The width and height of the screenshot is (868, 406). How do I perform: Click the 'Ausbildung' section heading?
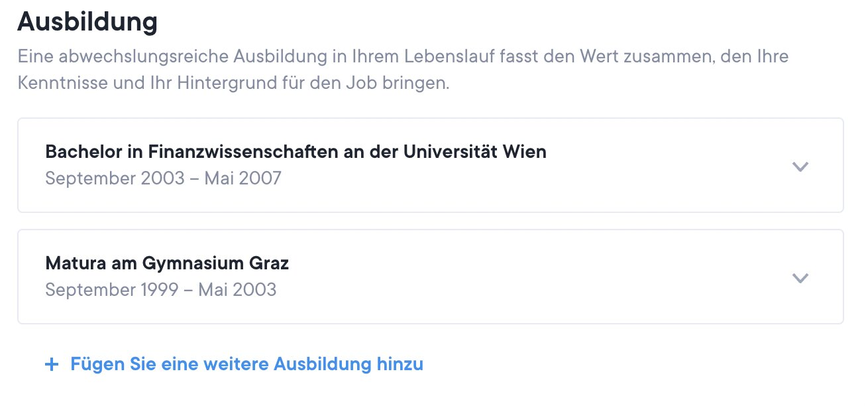coord(87,23)
